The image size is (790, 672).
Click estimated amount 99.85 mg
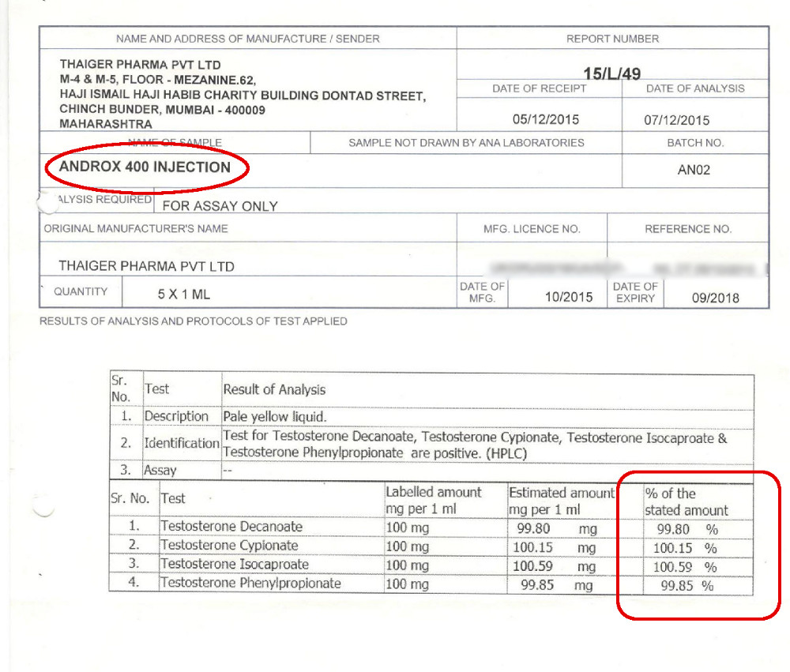click(x=557, y=585)
